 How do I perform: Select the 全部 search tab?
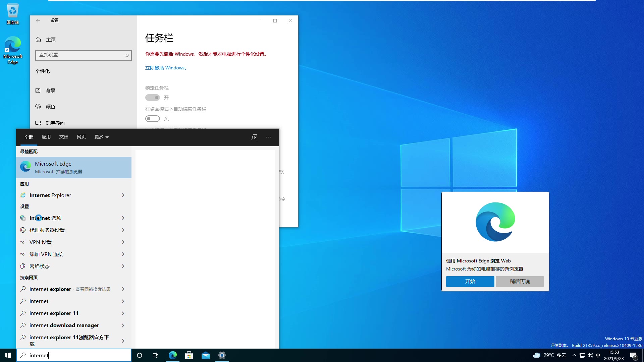click(29, 137)
